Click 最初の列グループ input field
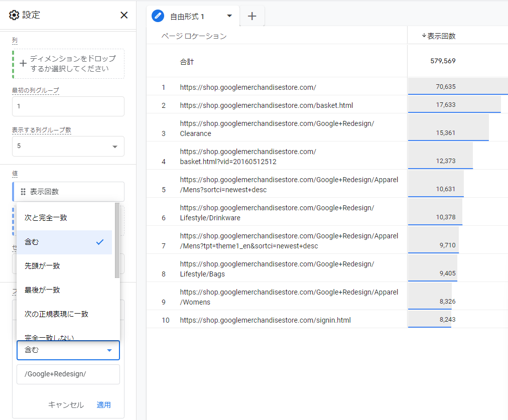Screen dimensions: 508x420 coord(68,106)
